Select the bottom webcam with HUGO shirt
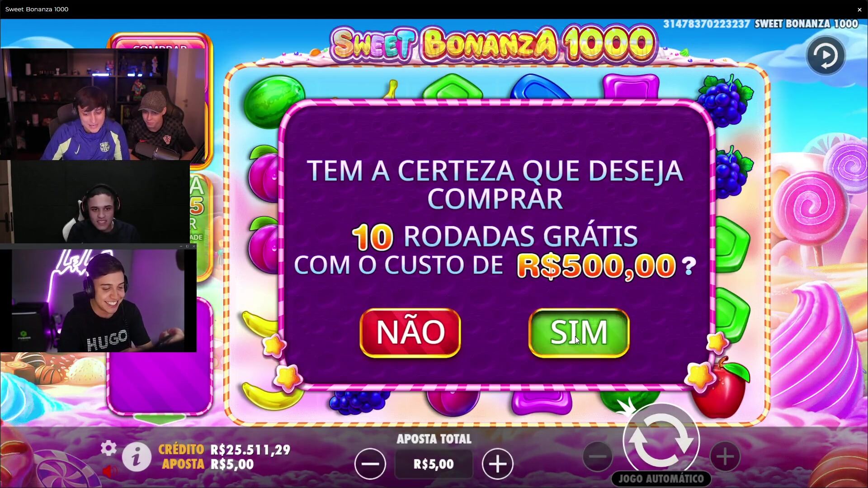868x488 pixels. coord(99,299)
